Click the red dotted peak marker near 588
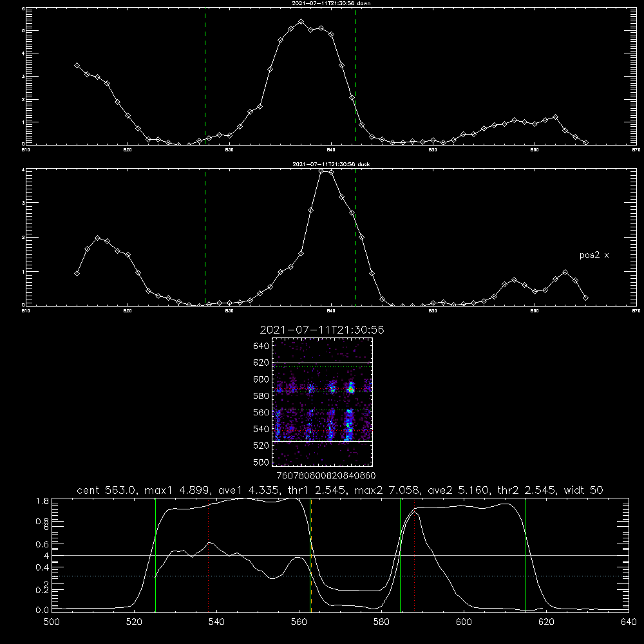The image size is (644, 644). tap(414, 555)
